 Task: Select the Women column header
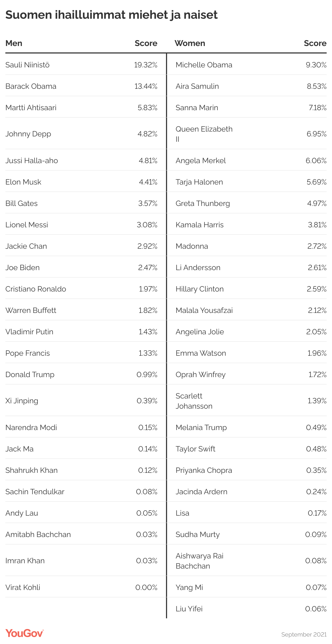pos(190,43)
